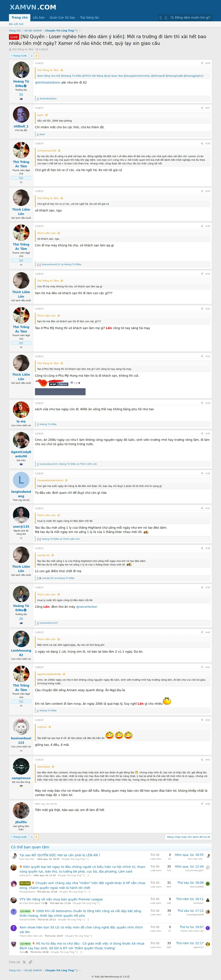Open AgentCodyBanks96 username link
This screenshot has width=221, height=980.
click(x=21, y=454)
